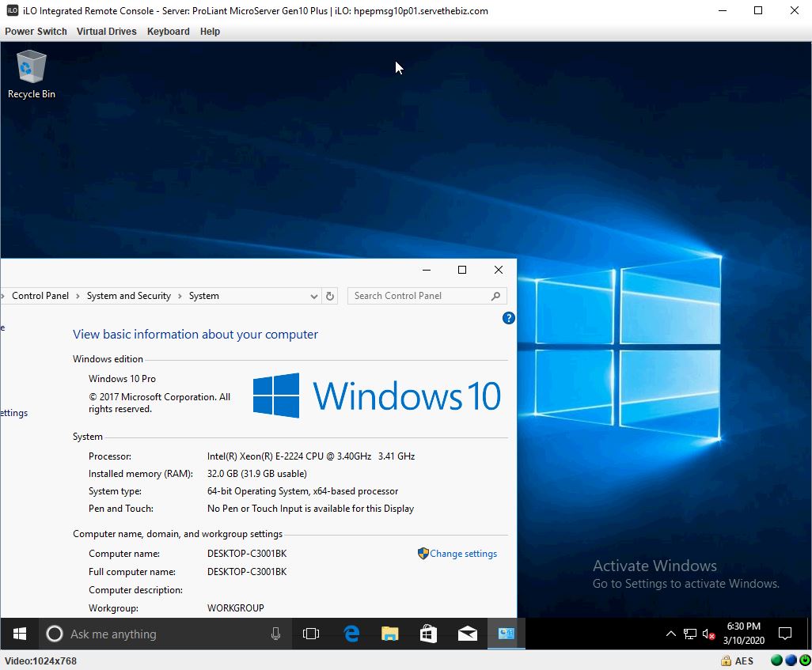The image size is (812, 670).
Task: Click the Windows Start button
Action: click(x=20, y=634)
